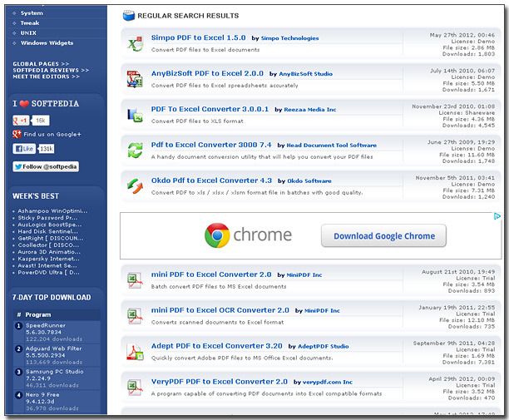
Task: Click the Google +1 button
Action: click(21, 121)
